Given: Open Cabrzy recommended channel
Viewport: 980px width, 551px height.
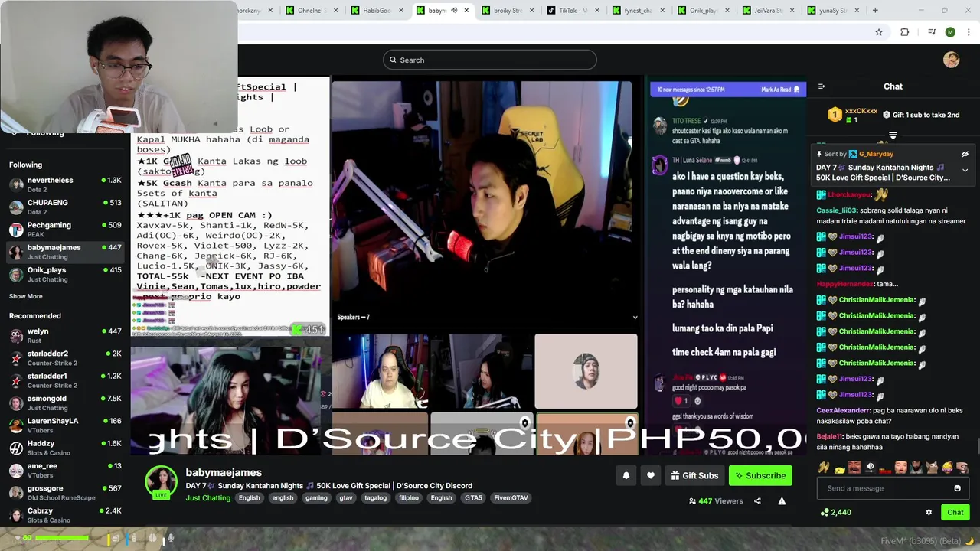Looking at the screenshot, I should point(65,515).
